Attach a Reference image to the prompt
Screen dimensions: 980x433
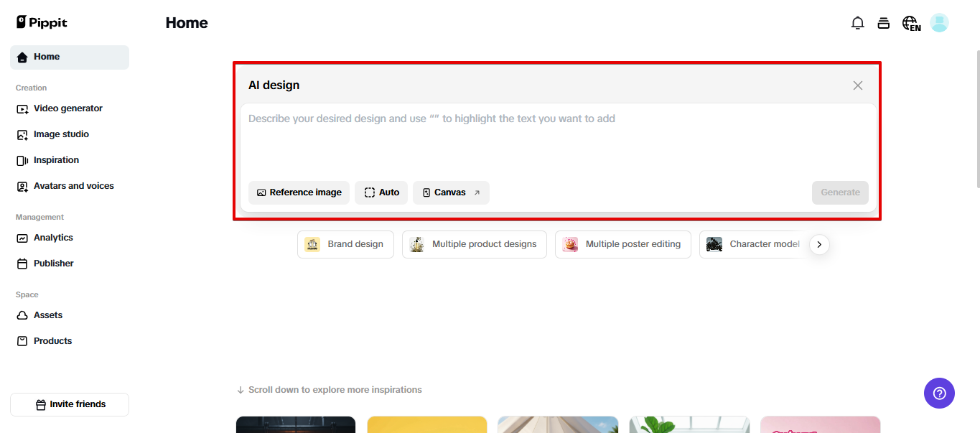pyautogui.click(x=299, y=192)
